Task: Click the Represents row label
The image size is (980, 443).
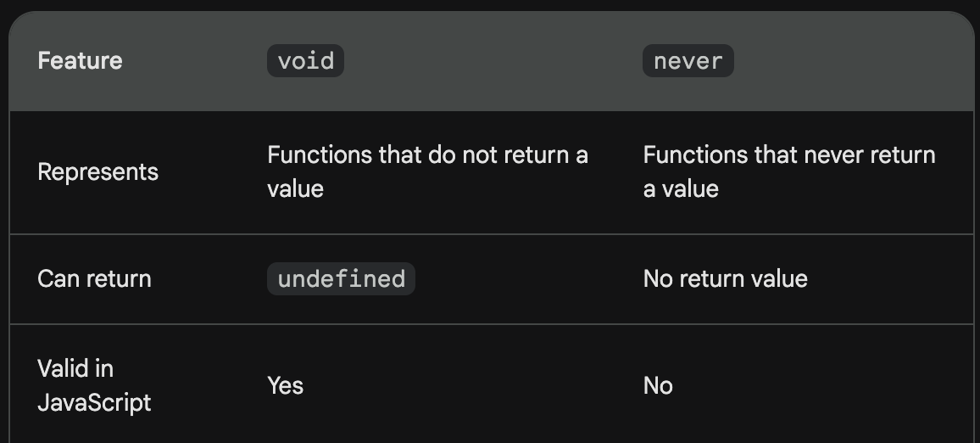Action: click(x=98, y=172)
